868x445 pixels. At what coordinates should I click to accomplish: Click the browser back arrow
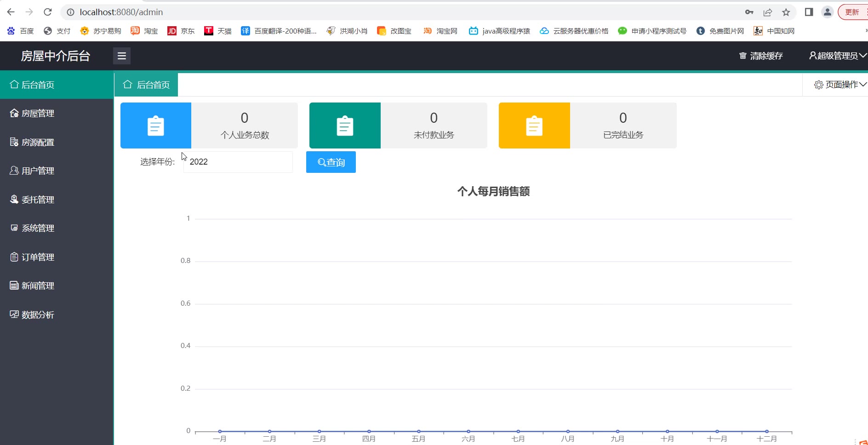[11, 12]
